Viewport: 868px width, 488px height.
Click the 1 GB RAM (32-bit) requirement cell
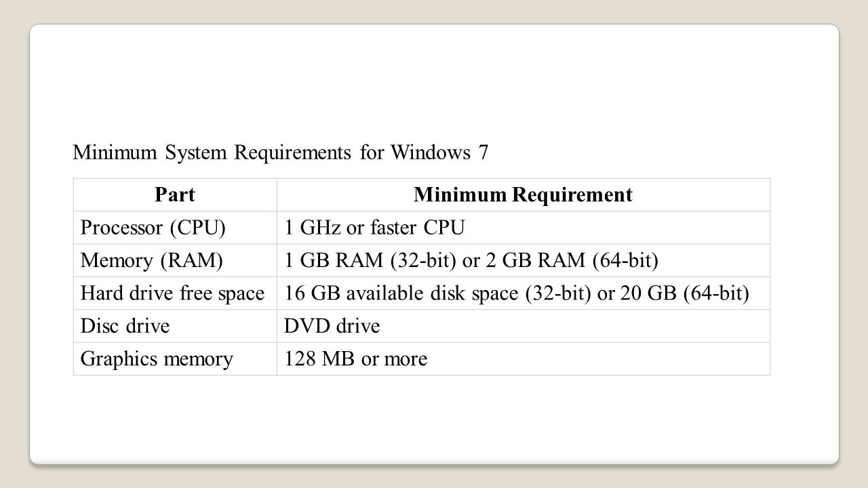click(524, 260)
